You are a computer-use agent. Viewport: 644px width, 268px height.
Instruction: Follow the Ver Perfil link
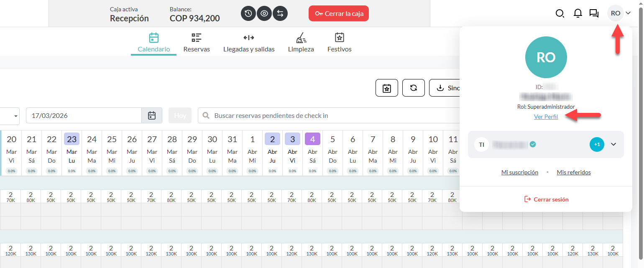coord(546,117)
